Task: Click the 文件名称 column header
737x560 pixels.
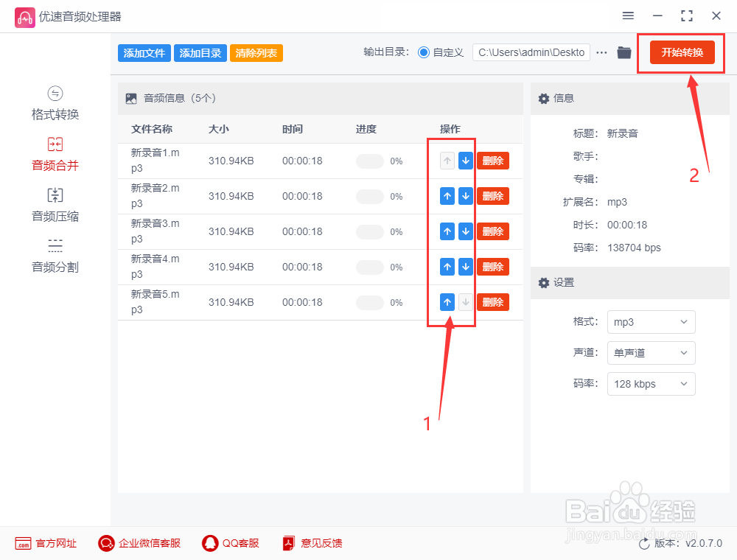Action: pyautogui.click(x=151, y=129)
